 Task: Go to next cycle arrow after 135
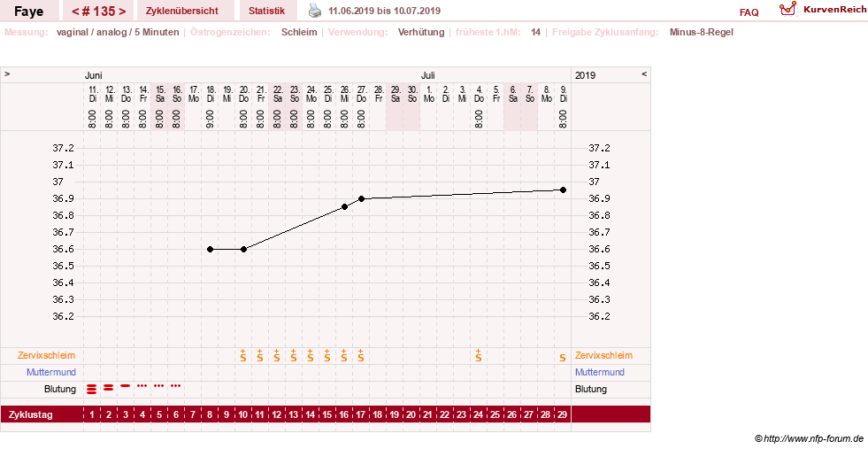point(122,12)
